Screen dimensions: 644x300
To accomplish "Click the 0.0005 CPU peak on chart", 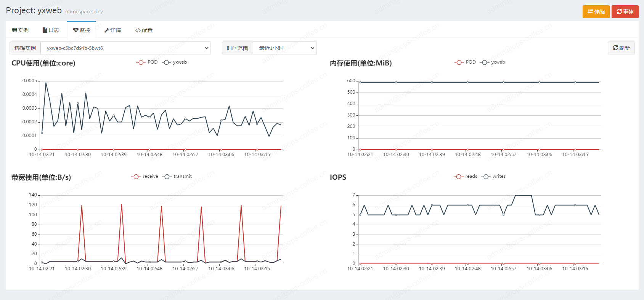I will [46, 83].
